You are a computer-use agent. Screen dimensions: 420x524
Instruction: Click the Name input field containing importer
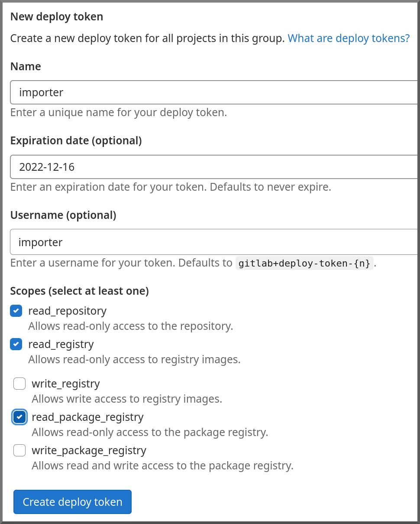[214, 92]
